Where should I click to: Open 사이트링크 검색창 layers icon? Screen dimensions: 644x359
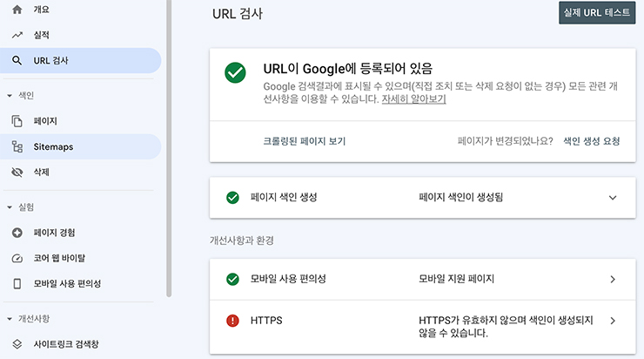[17, 344]
